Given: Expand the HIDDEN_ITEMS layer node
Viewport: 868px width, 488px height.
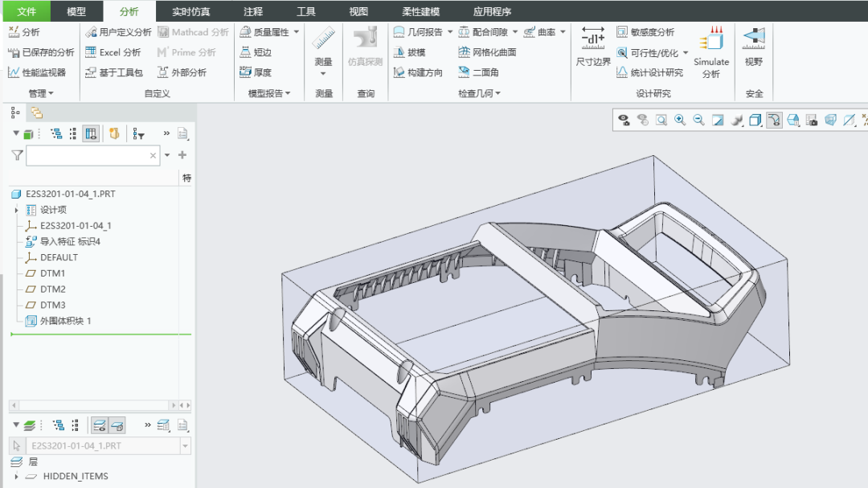Looking at the screenshot, I should coord(16,477).
